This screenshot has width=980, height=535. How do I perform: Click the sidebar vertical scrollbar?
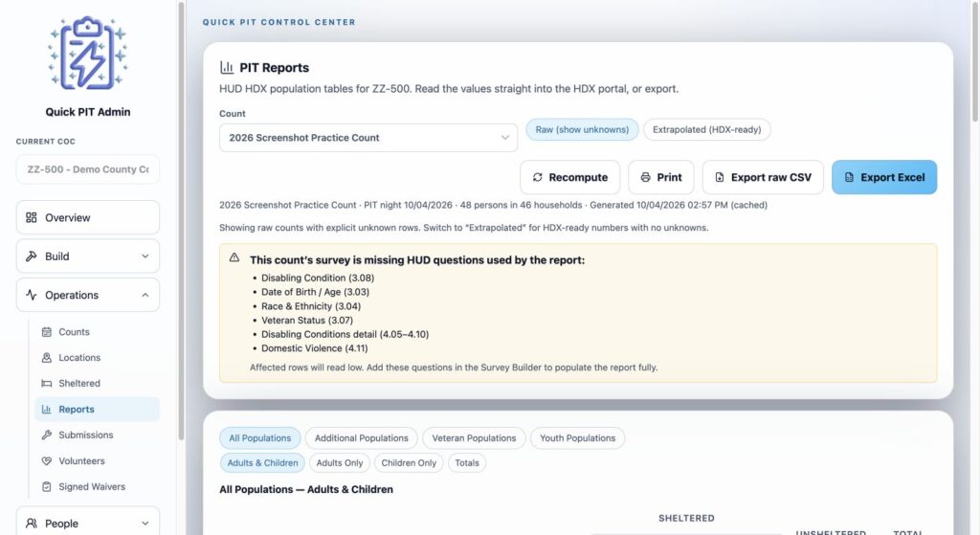tap(181, 221)
